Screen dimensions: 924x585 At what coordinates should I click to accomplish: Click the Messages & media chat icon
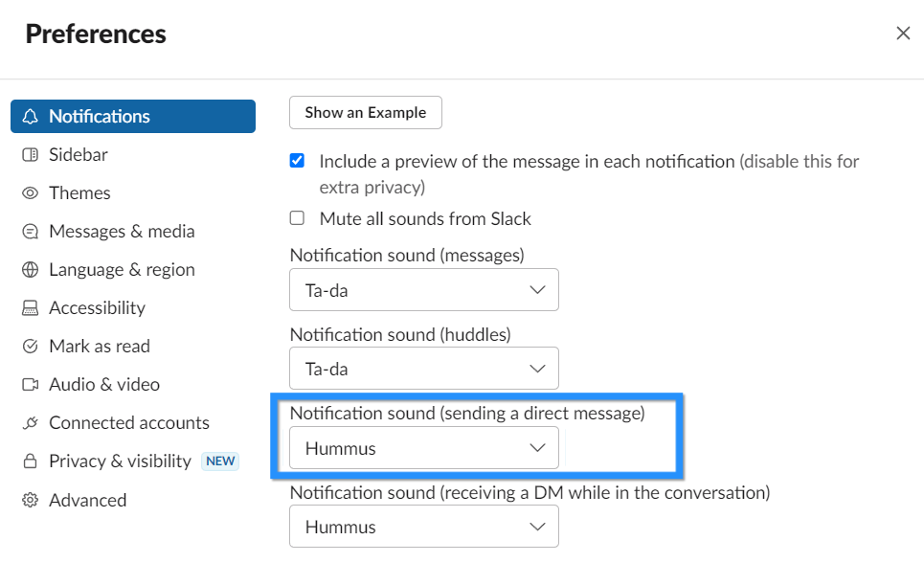tap(31, 232)
